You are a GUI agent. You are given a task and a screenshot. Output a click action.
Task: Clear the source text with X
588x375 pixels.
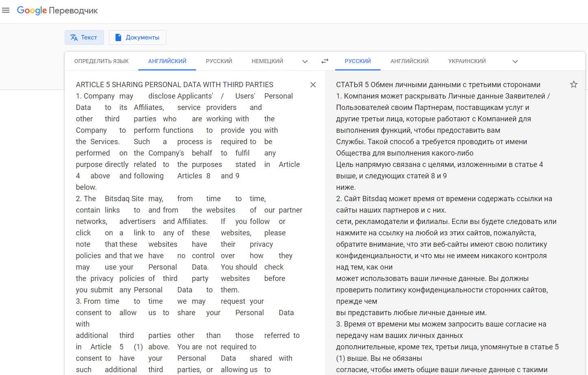(313, 85)
